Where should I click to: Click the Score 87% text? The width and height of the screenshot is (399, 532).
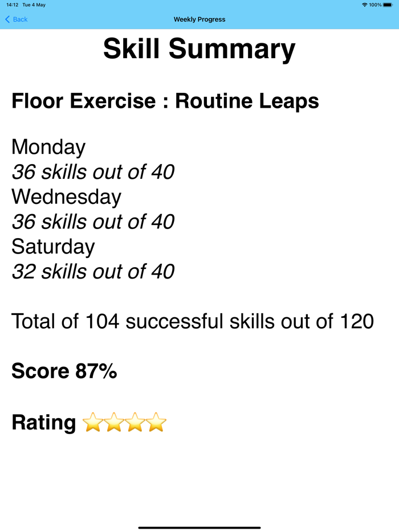tap(64, 371)
